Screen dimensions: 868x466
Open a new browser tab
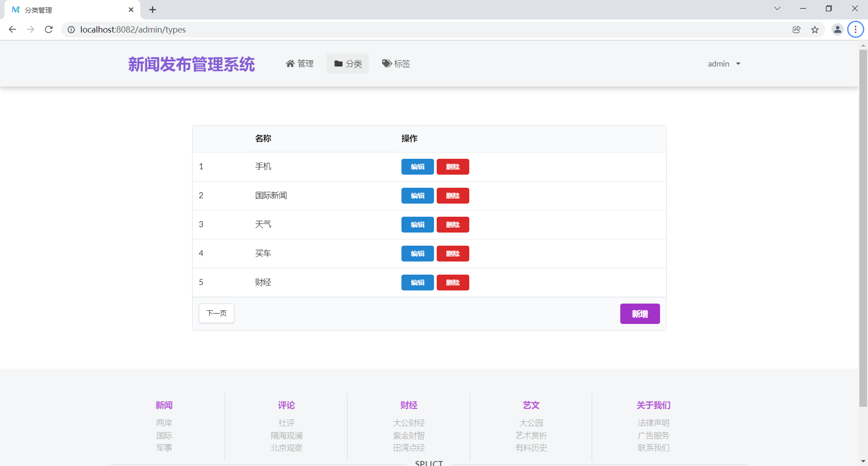[152, 10]
